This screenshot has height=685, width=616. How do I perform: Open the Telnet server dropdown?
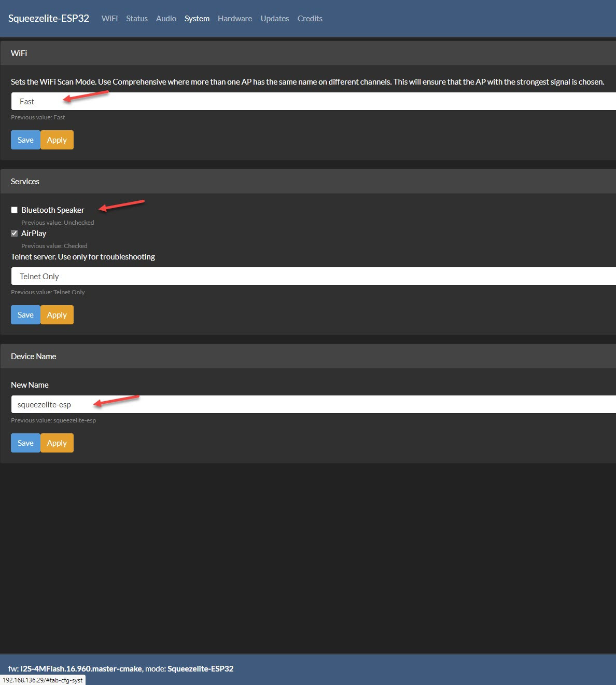point(313,276)
